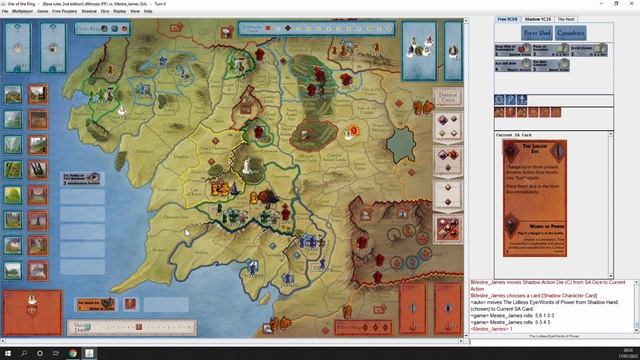Viewport: 640px width, 360px height.
Task: Click the first blue Free Peoples action die
Action: (500, 100)
